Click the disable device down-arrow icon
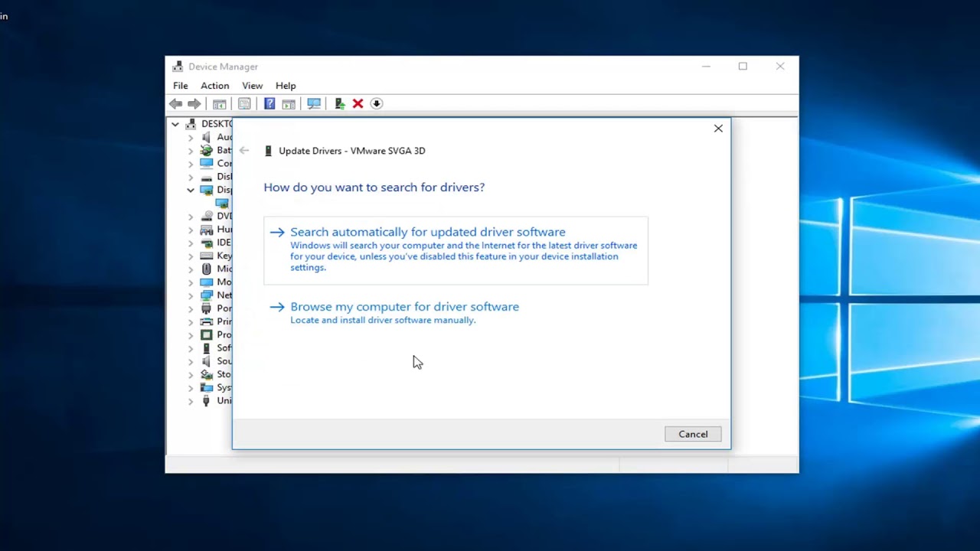This screenshot has width=980, height=551. [x=377, y=103]
